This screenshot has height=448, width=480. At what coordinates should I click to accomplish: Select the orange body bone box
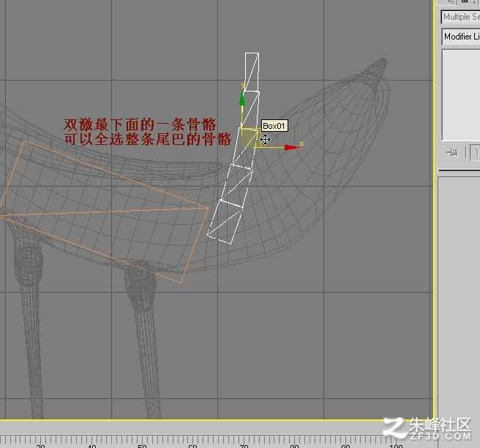(104, 212)
